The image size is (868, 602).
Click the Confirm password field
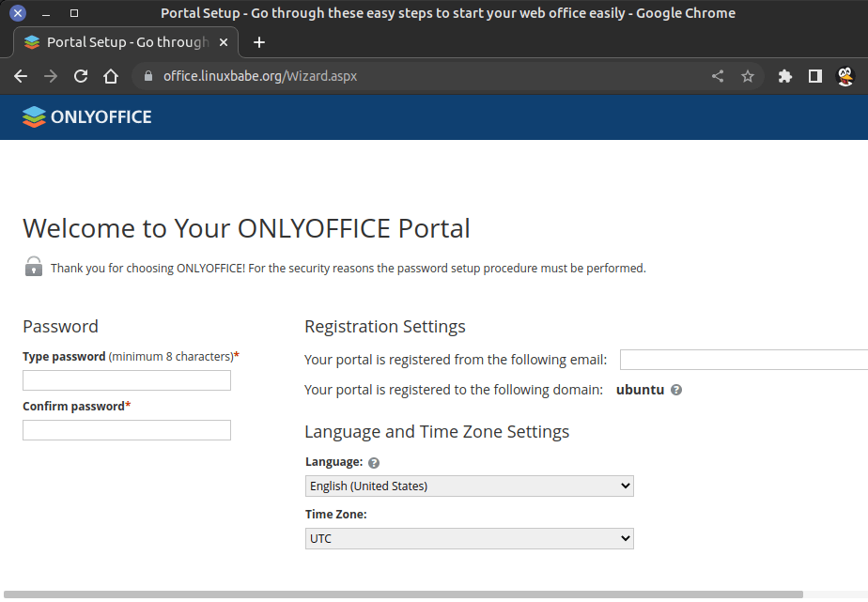tap(127, 430)
